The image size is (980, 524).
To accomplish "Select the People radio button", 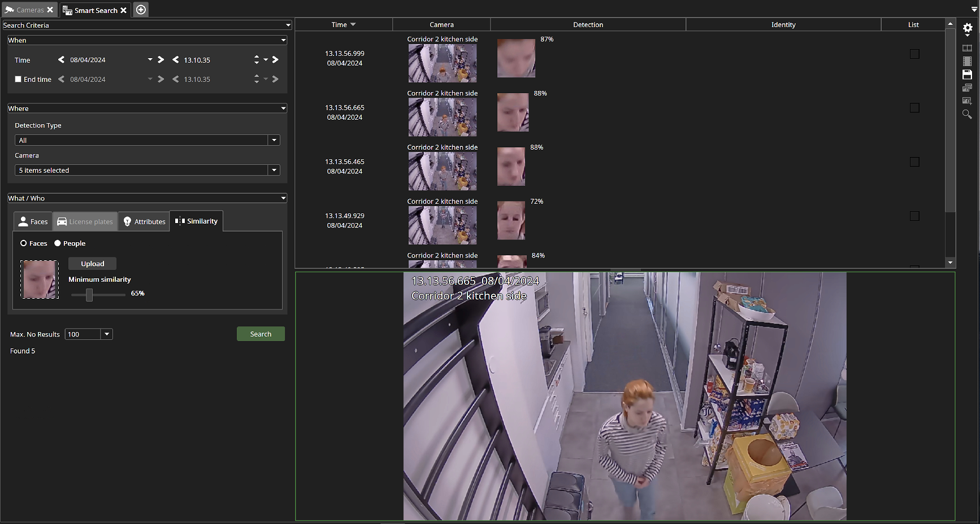I will (x=57, y=243).
